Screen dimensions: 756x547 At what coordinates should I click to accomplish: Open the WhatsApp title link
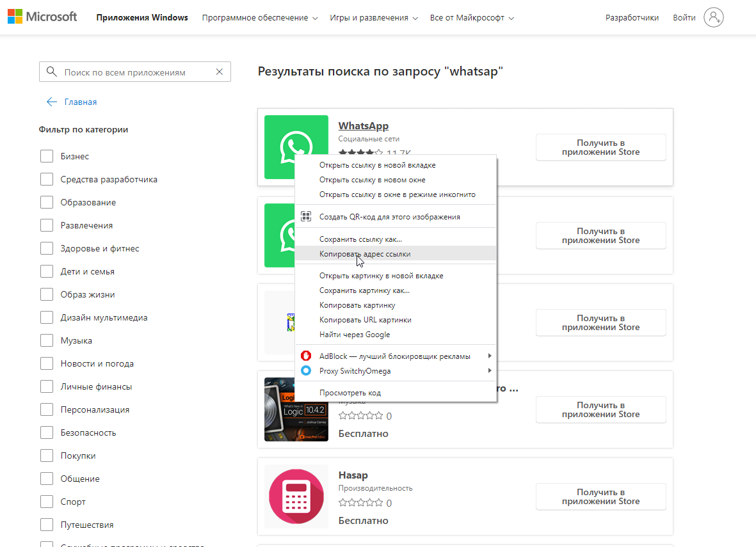363,126
